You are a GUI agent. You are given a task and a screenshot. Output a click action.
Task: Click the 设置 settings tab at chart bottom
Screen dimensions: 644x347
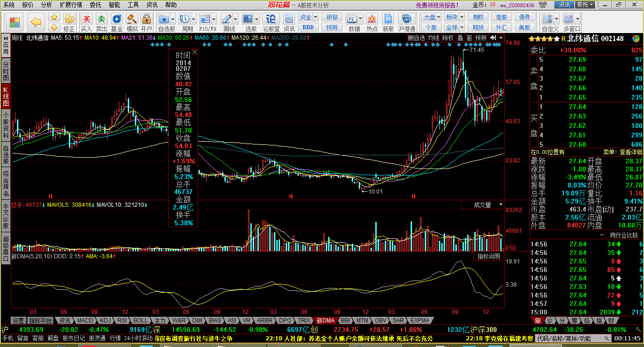18,320
